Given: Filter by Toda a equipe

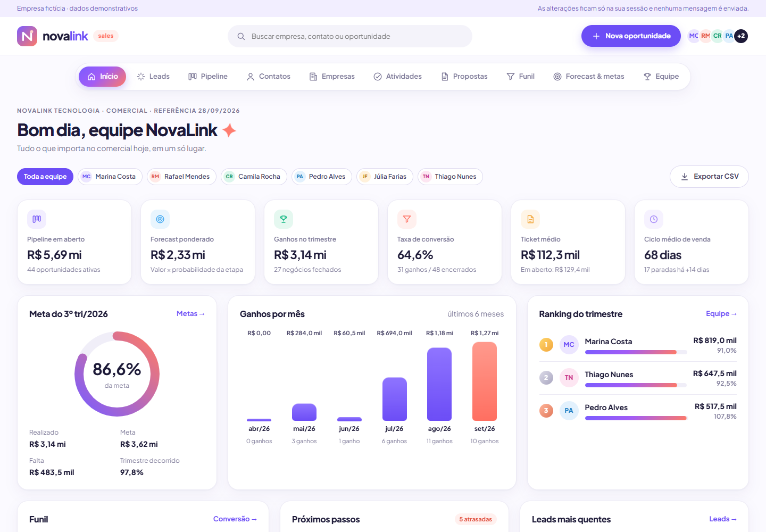Looking at the screenshot, I should (x=45, y=177).
